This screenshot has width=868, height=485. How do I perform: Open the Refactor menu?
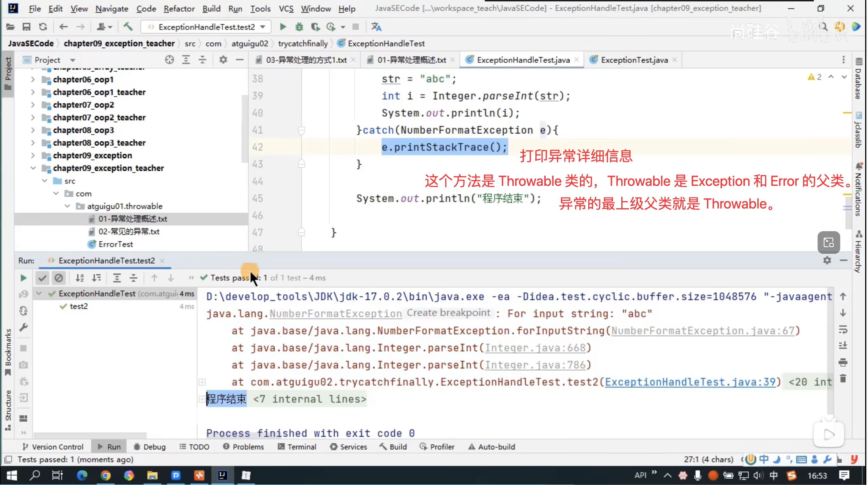[x=179, y=8]
